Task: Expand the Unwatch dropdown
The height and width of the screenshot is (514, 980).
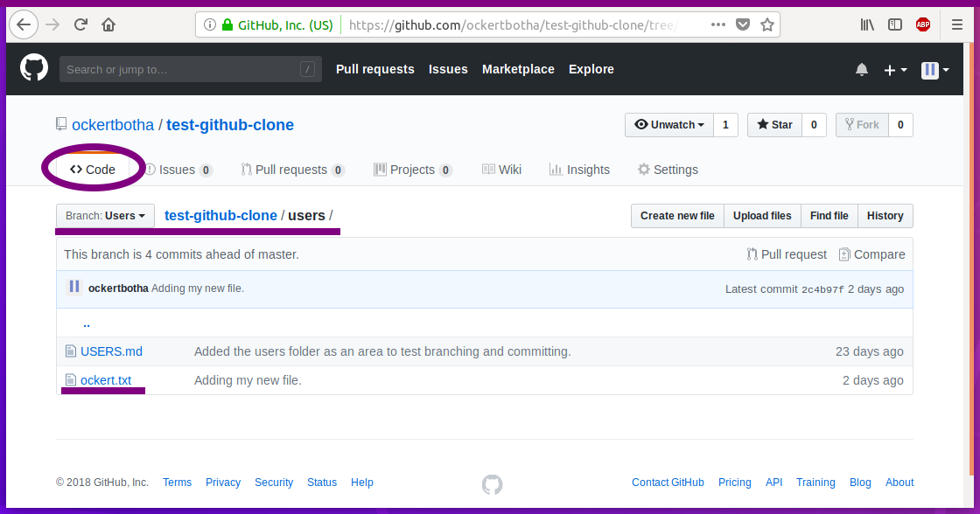Action: point(669,125)
